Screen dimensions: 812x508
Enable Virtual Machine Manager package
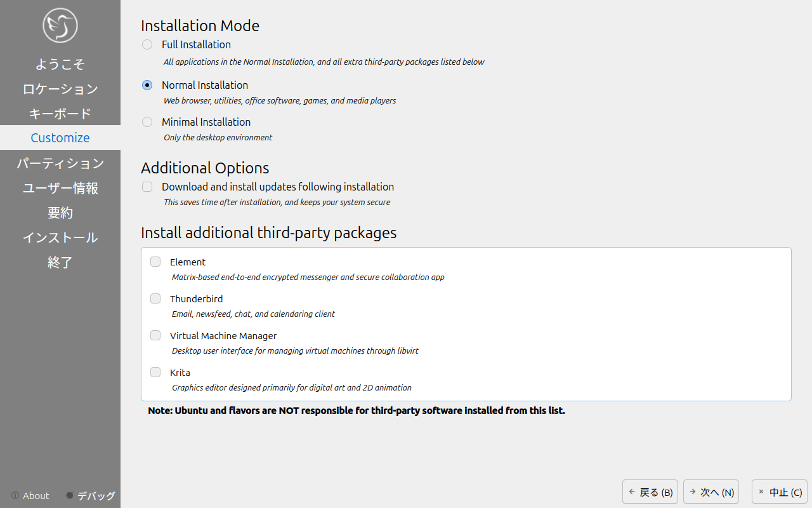click(155, 335)
